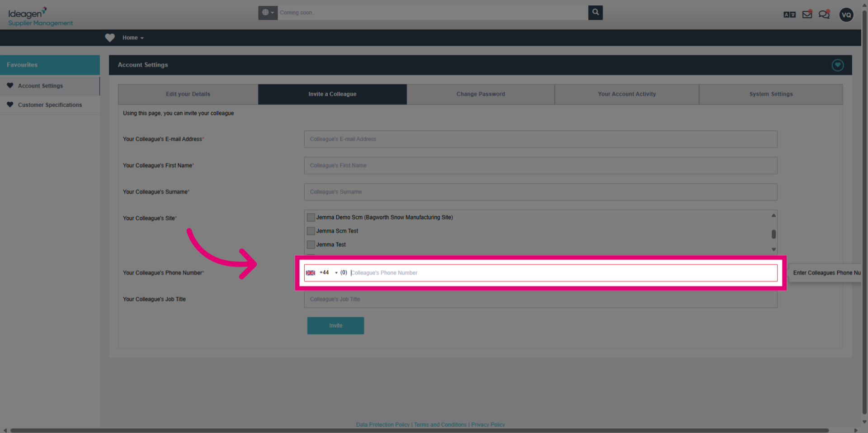Click Your Colleague's Phone Number label
The width and height of the screenshot is (868, 433).
(163, 273)
